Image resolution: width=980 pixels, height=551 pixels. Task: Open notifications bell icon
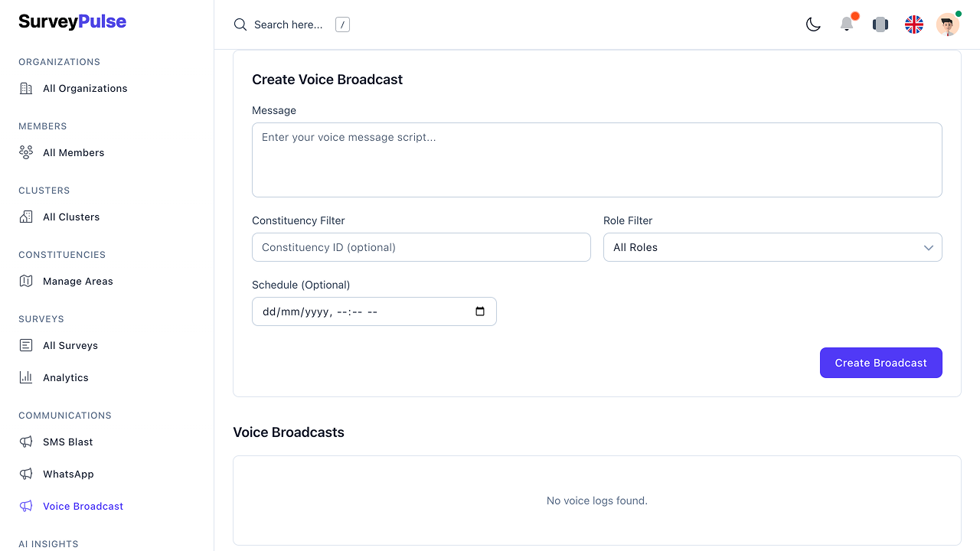[847, 24]
